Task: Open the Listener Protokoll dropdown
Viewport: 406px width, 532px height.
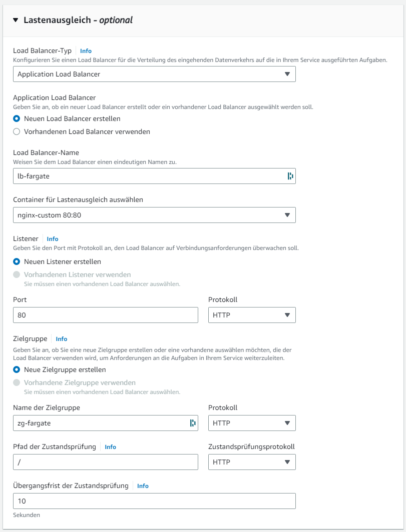Action: click(252, 315)
